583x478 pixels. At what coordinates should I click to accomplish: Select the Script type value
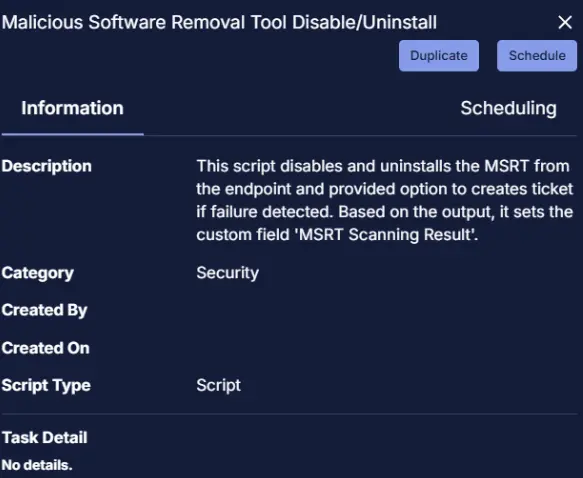pyautogui.click(x=219, y=385)
